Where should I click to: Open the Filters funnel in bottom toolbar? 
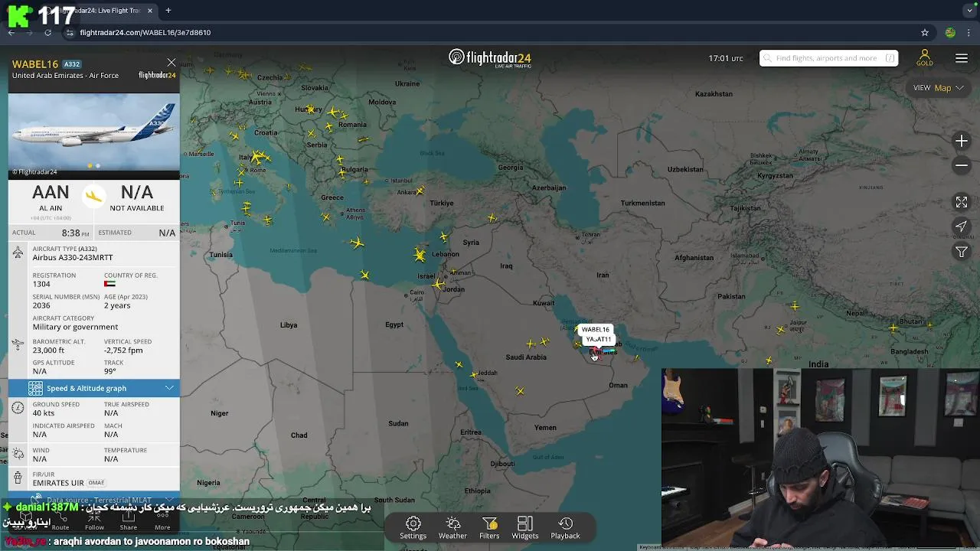pos(489,527)
